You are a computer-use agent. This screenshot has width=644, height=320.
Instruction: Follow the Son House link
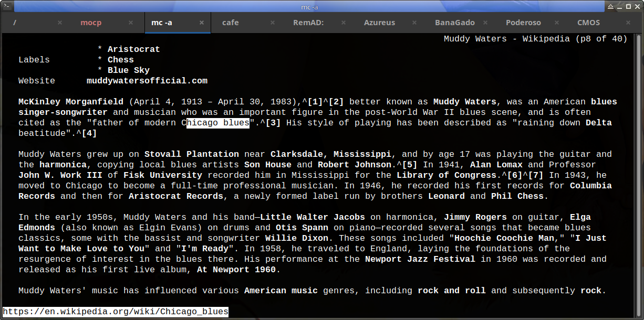coord(268,165)
